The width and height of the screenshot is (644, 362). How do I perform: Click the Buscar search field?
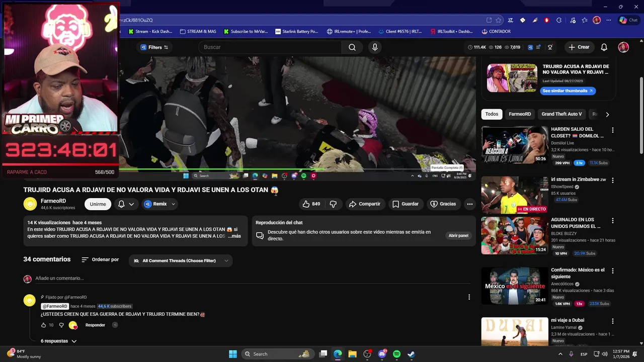tap(270, 47)
